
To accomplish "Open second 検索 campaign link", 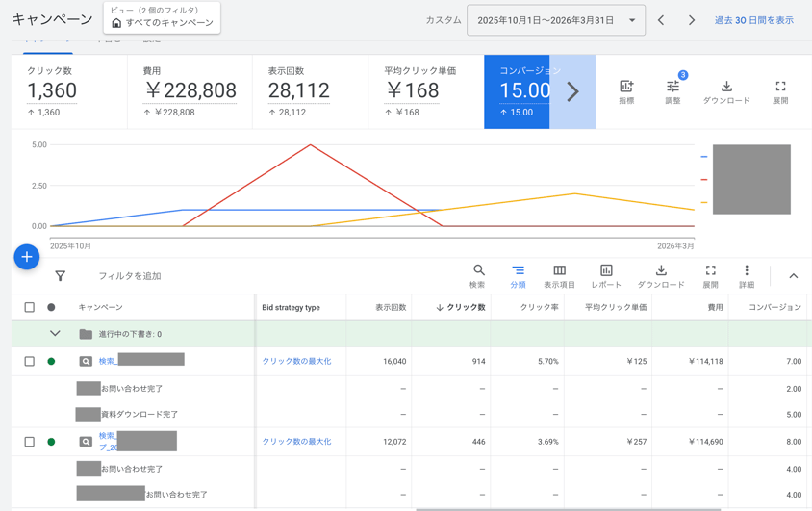I will point(108,441).
